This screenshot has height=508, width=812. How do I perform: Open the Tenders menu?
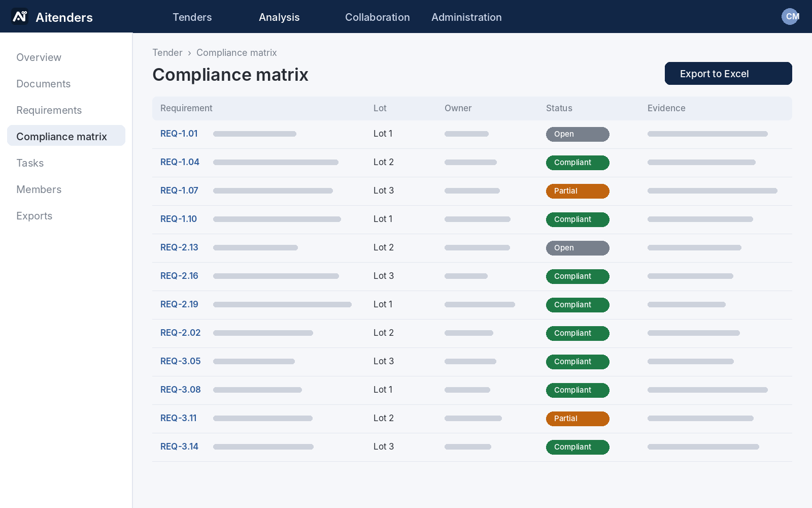[192, 17]
